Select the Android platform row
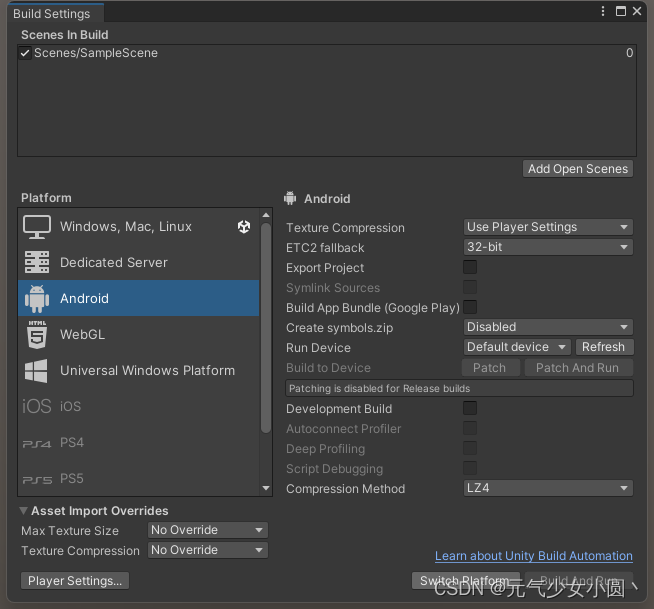This screenshot has width=654, height=609. 138,298
